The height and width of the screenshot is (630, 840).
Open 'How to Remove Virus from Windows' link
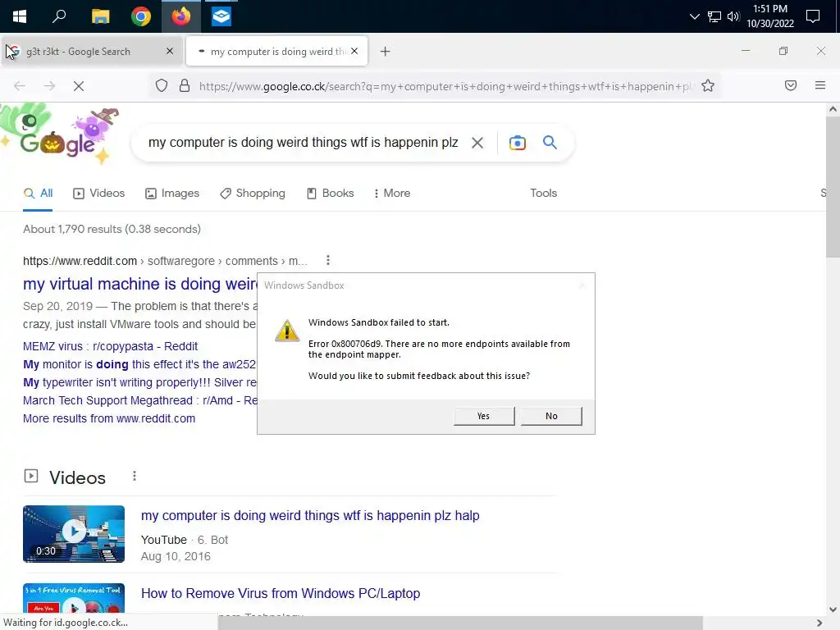(281, 594)
